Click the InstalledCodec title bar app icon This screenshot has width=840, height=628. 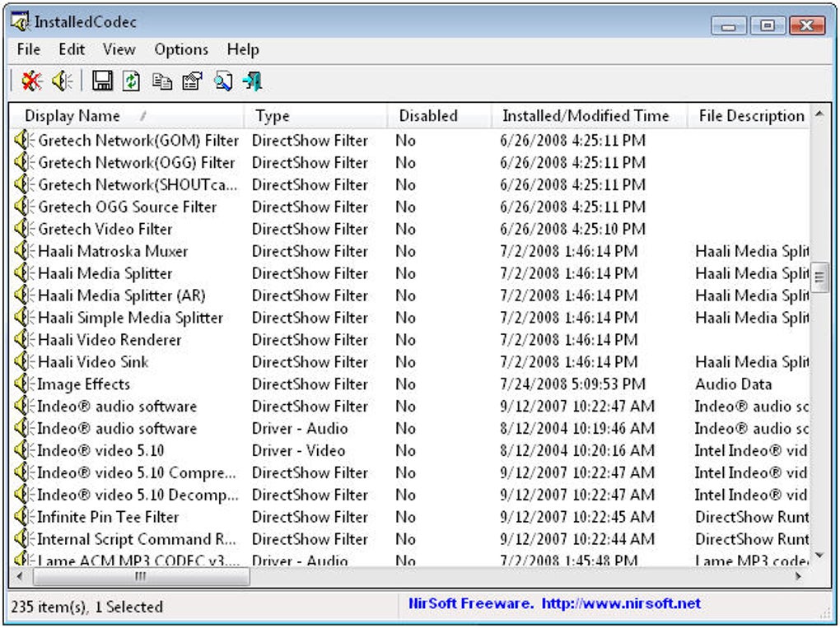click(x=21, y=22)
